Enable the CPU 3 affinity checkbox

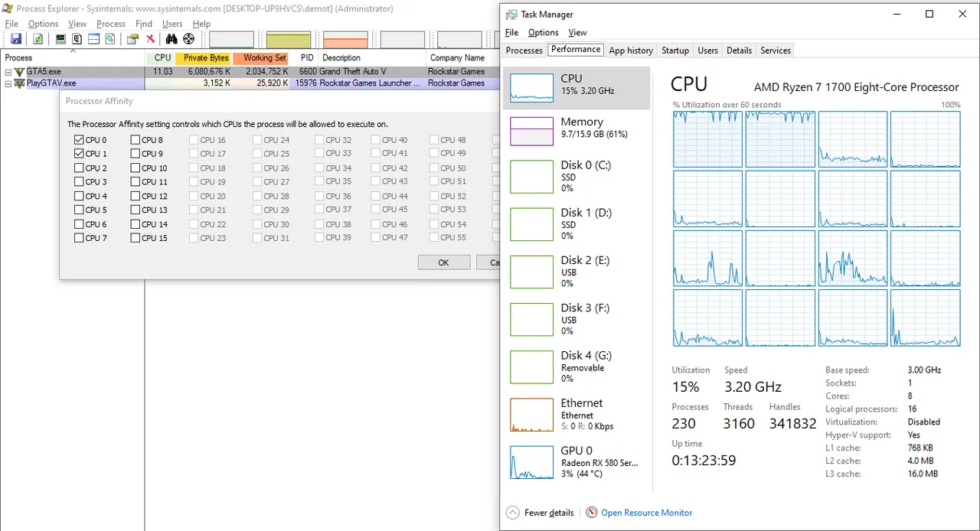tap(79, 182)
